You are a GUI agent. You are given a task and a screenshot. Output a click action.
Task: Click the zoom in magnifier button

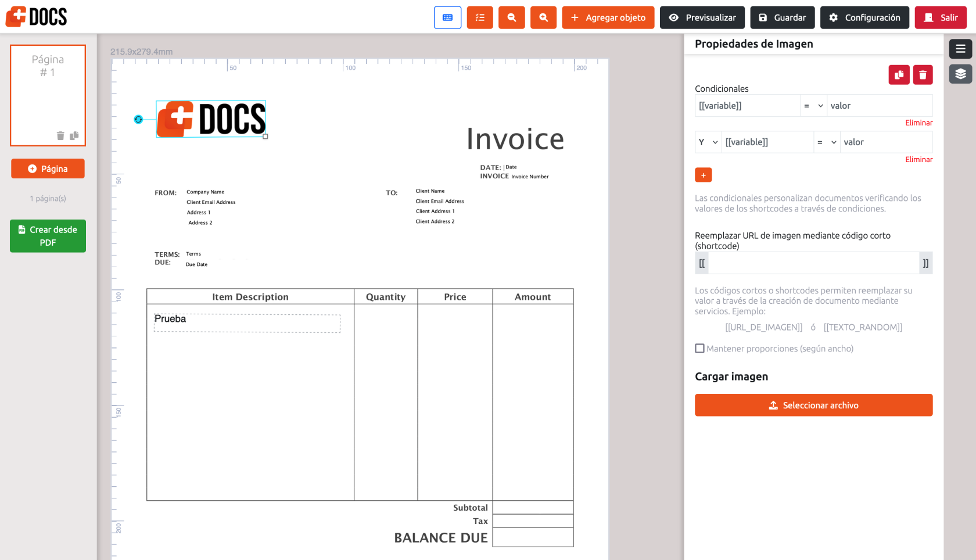[543, 17]
